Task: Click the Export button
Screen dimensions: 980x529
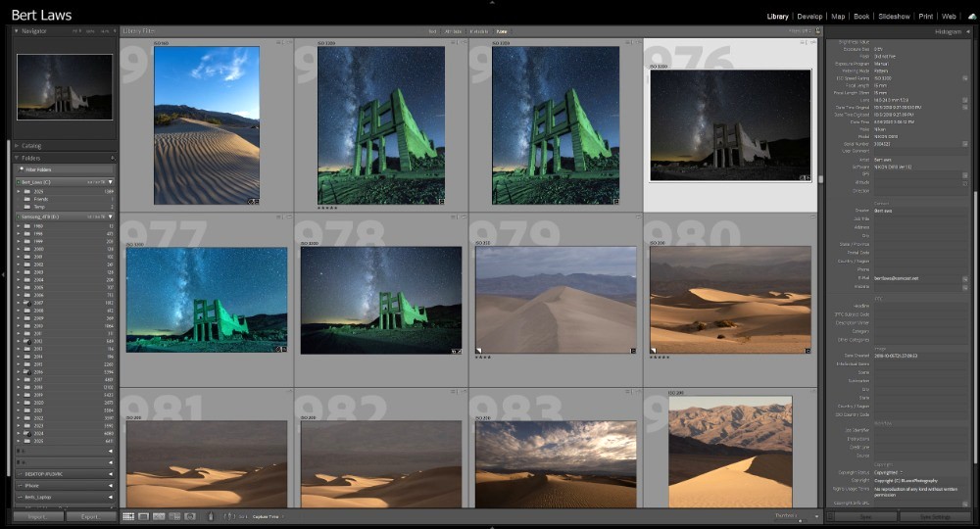Action: pyautogui.click(x=91, y=516)
